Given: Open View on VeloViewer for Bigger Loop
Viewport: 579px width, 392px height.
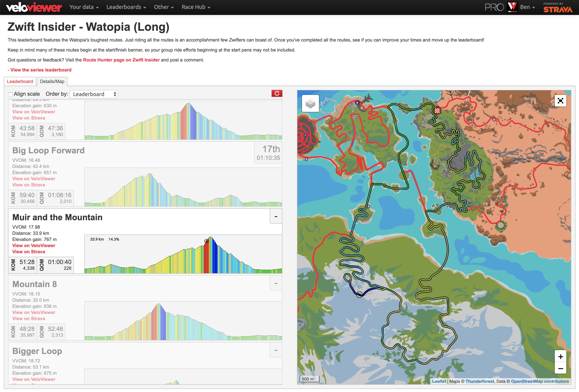Looking at the screenshot, I should click(x=34, y=379).
